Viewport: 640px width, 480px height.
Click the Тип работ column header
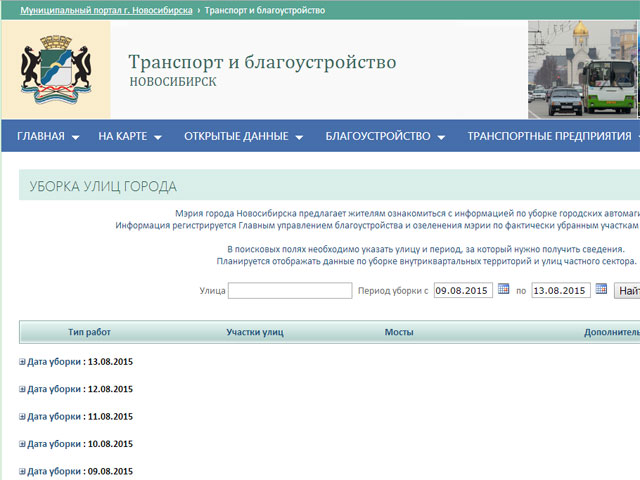point(89,331)
